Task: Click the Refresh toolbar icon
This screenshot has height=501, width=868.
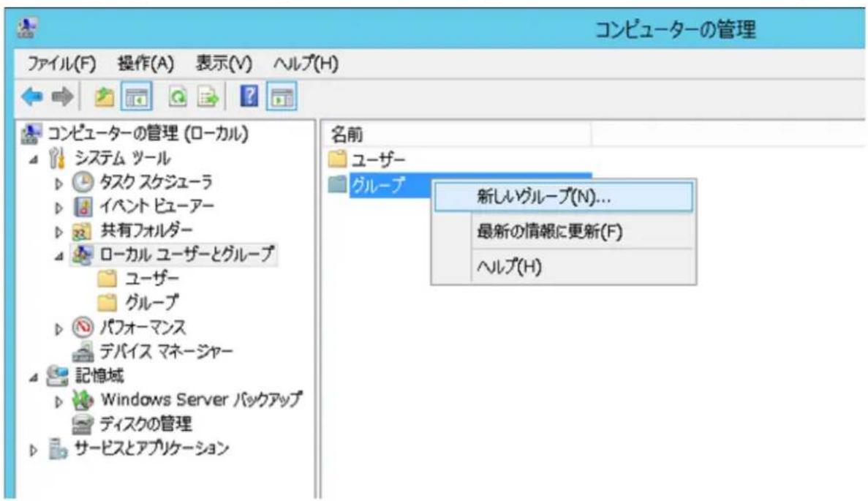Action: coord(178,97)
